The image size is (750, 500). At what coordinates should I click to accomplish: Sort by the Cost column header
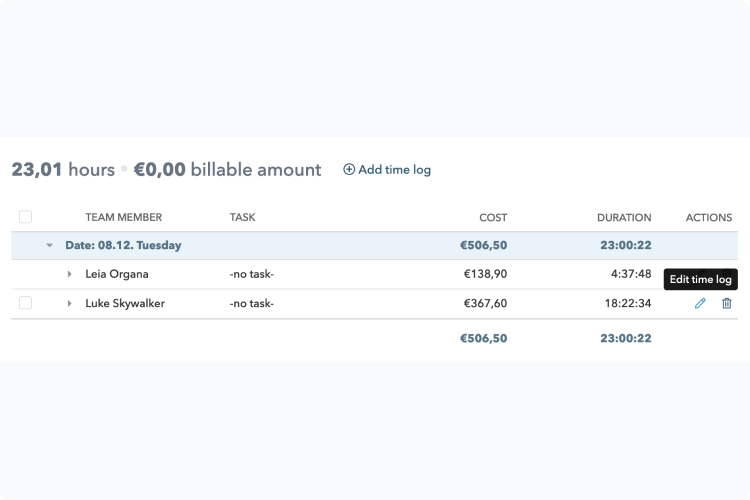(493, 218)
